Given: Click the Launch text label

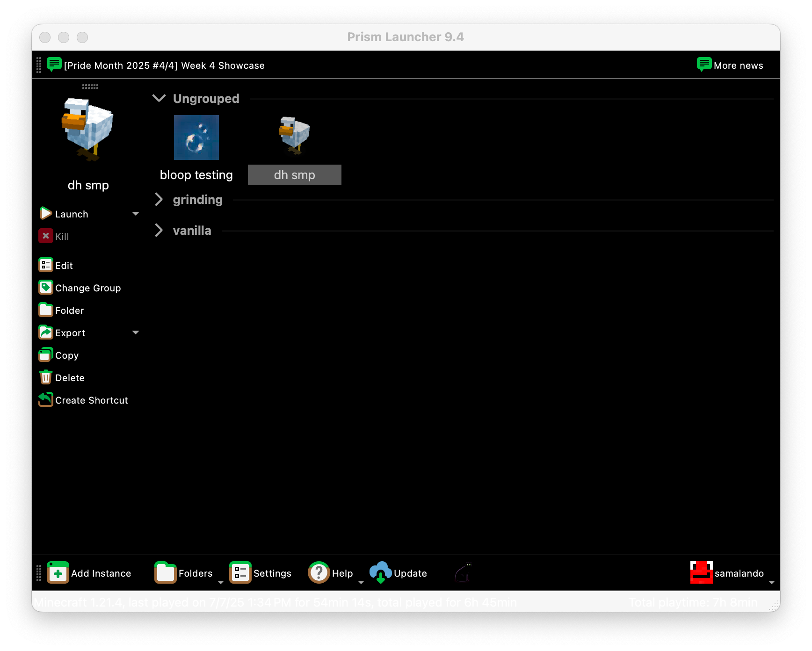Looking at the screenshot, I should pos(72,214).
